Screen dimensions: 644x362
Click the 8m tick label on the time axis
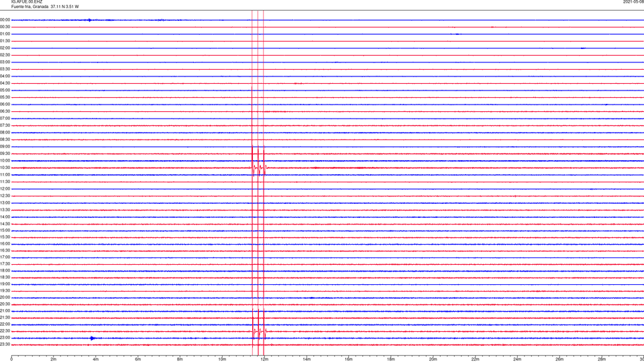tap(180, 359)
